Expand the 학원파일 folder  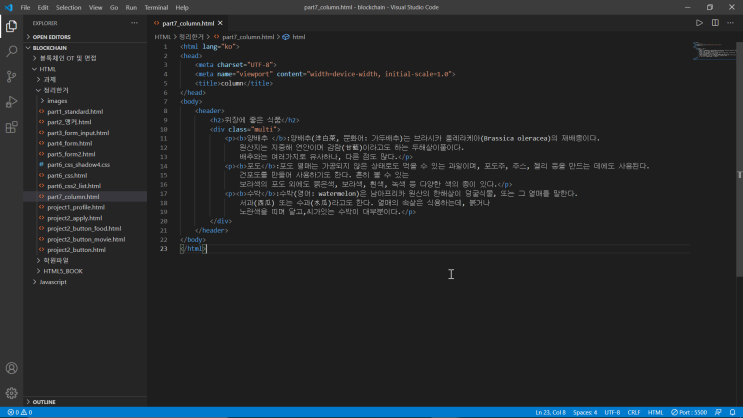[x=85, y=261]
